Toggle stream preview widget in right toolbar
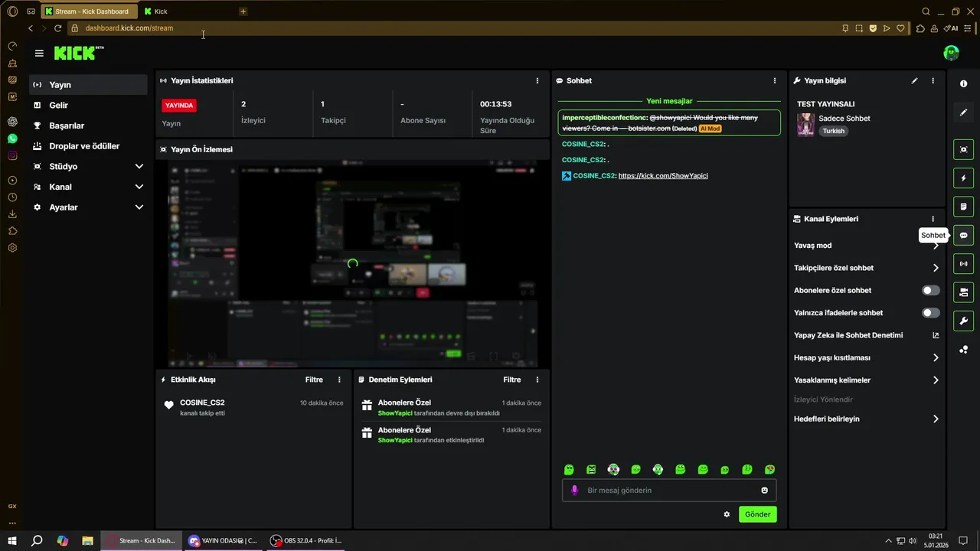 click(x=963, y=149)
